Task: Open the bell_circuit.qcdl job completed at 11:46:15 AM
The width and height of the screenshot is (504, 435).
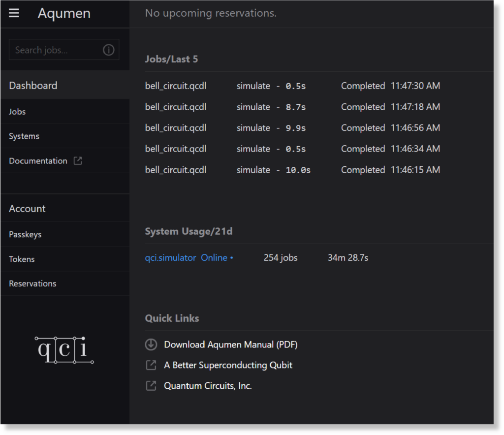Action: click(176, 170)
